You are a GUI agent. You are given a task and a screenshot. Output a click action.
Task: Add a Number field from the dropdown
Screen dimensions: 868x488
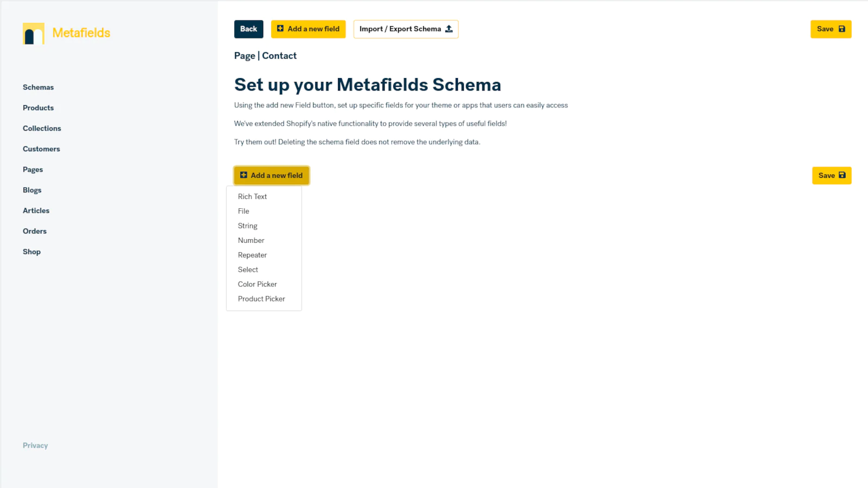click(251, 241)
